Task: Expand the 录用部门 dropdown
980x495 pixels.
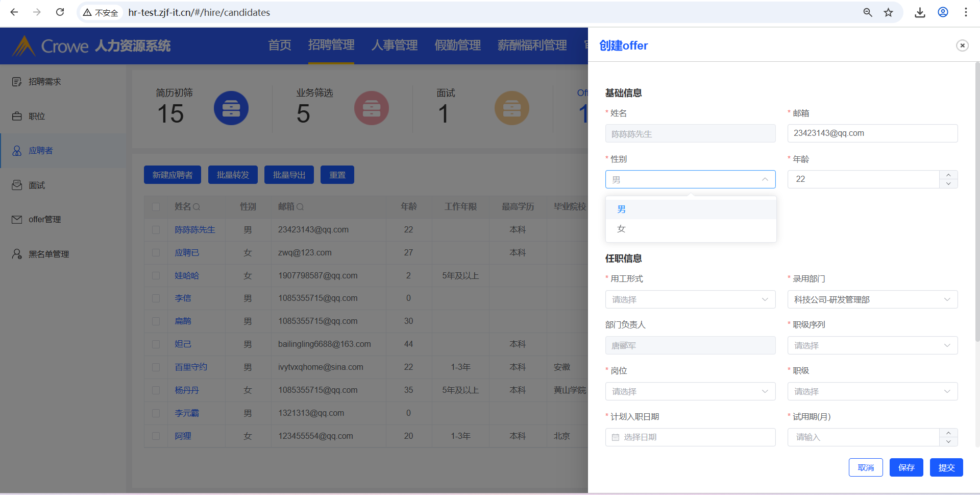Action: (872, 299)
